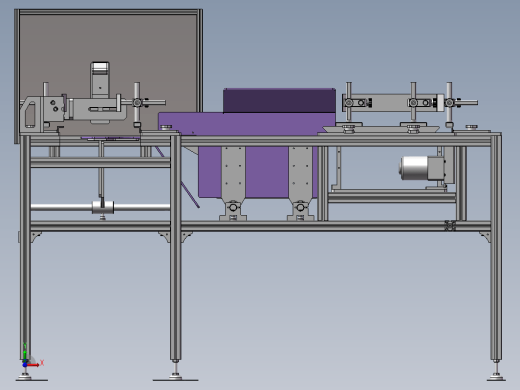520x390 pixels.
Task: Select the white cylindrical electric motor
Action: tap(413, 168)
